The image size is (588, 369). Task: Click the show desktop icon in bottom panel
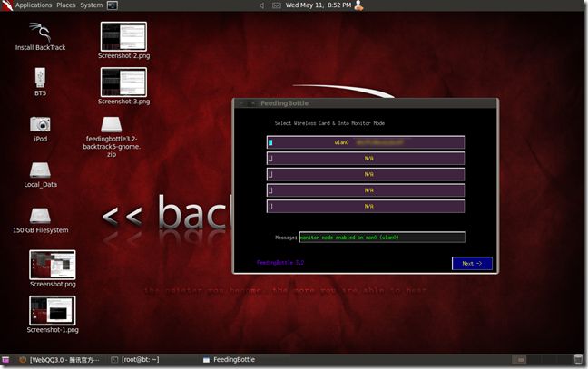5,360
